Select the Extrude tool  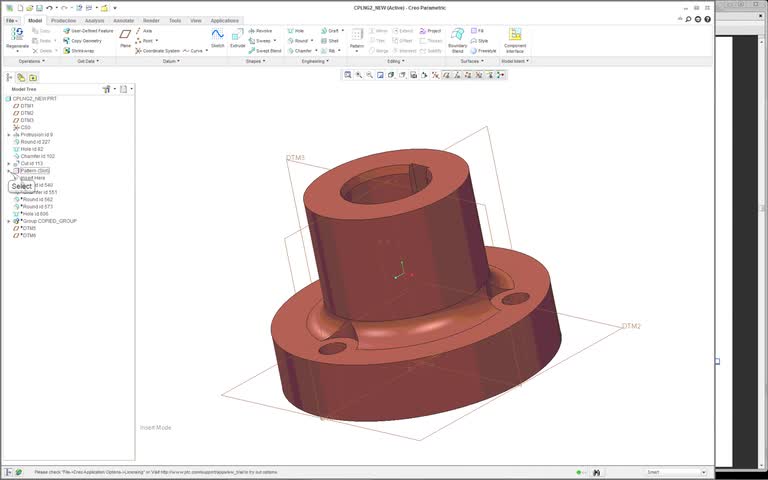point(238,38)
